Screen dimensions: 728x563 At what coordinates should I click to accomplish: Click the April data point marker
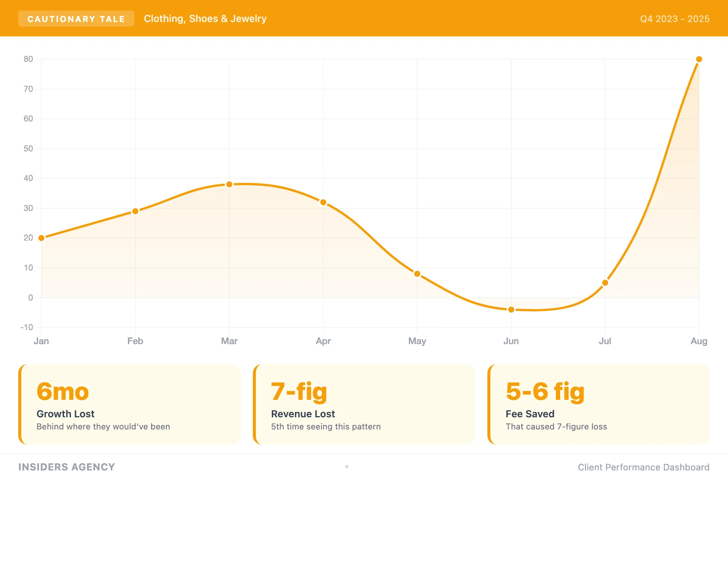pos(323,202)
